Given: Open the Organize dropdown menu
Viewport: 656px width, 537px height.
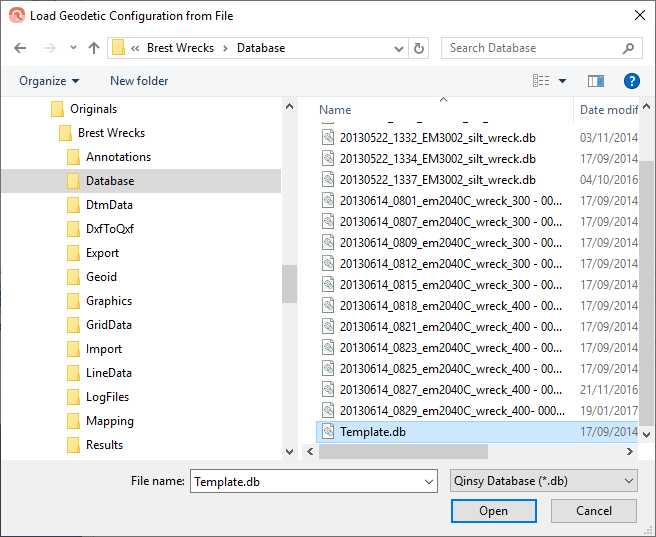Looking at the screenshot, I should pos(48,81).
